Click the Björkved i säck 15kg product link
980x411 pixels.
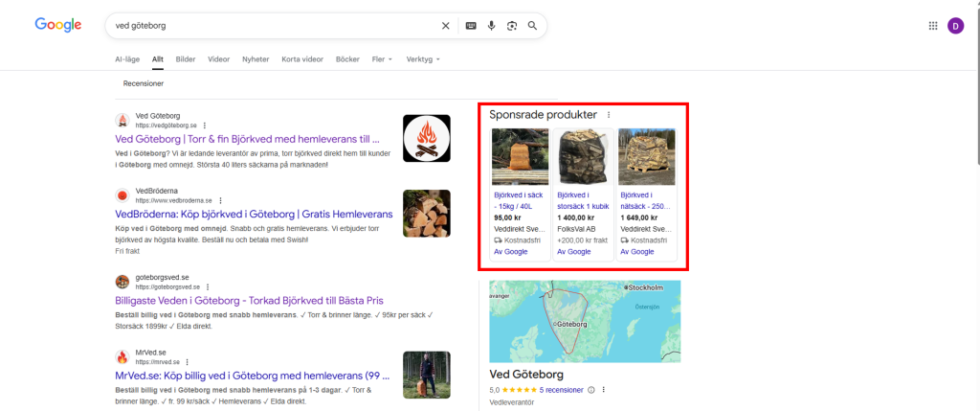pyautogui.click(x=519, y=200)
